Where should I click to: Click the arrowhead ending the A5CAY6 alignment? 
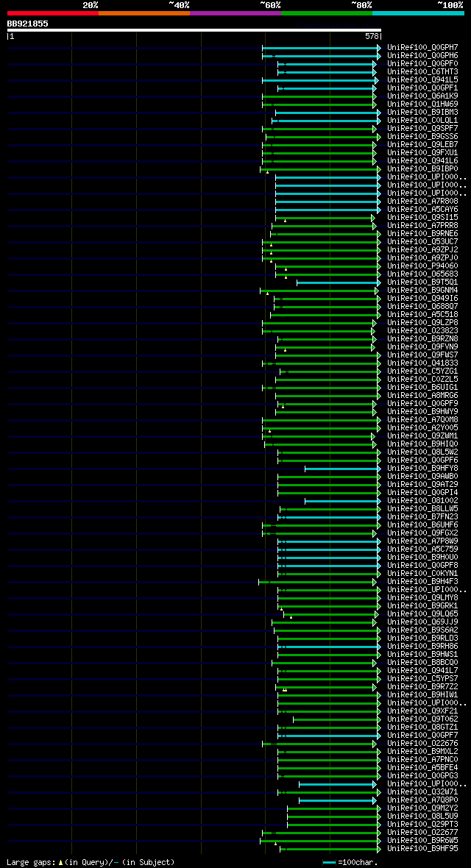379,210
